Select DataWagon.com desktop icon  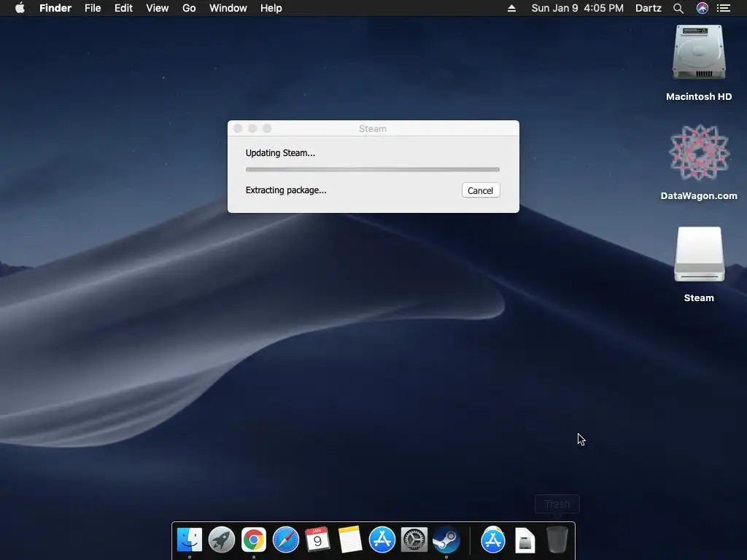[x=699, y=152]
